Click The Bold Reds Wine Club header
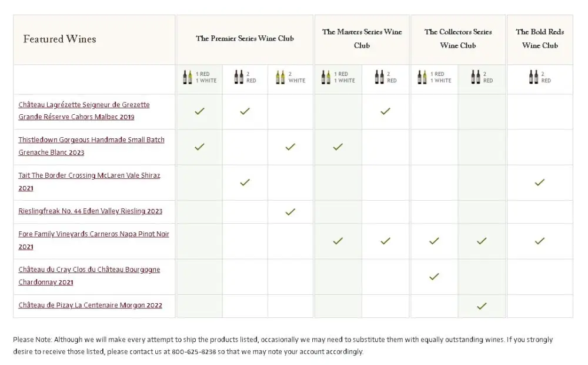Screen dimensions: 588x365 pos(540,39)
